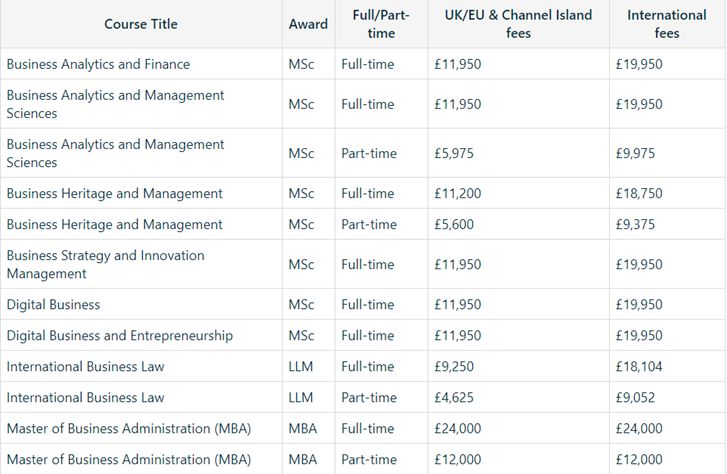The height and width of the screenshot is (474, 727).
Task: Select the £5,975 fee cell
Action: (454, 153)
